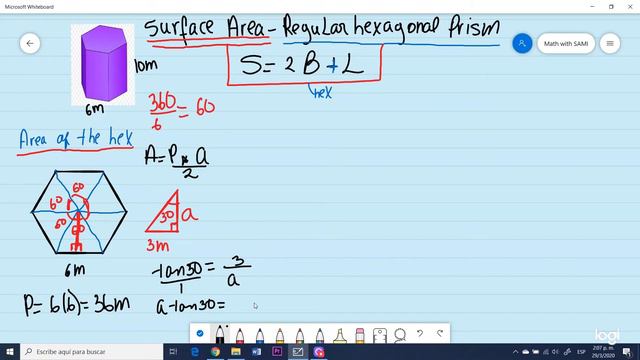The width and height of the screenshot is (640, 360).
Task: Click the Math with SAMI board title
Action: [x=566, y=43]
